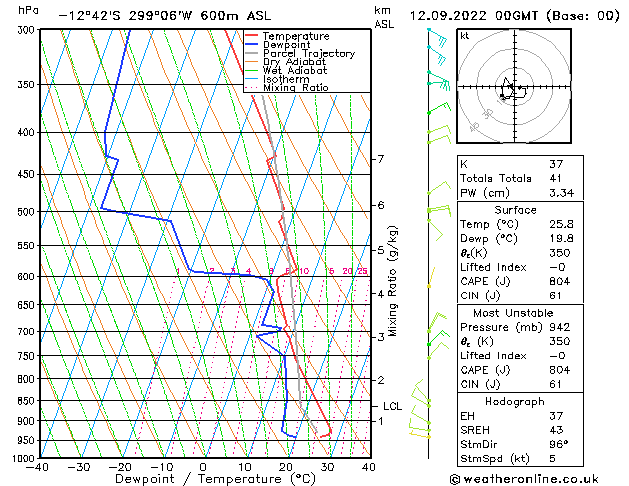Click the 7 km altitude tick label

tap(380, 159)
